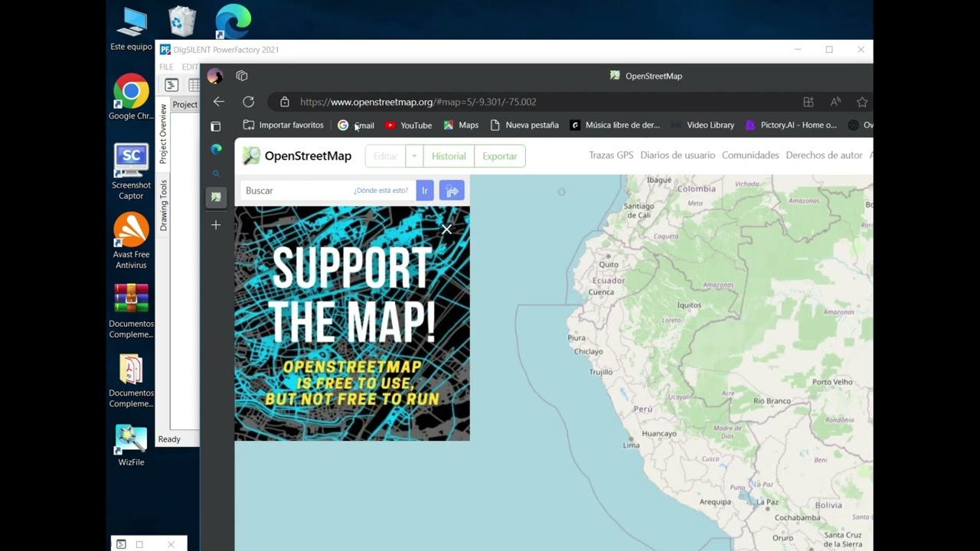The width and height of the screenshot is (980, 551).
Task: Open Gmail bookmark
Action: pos(356,125)
